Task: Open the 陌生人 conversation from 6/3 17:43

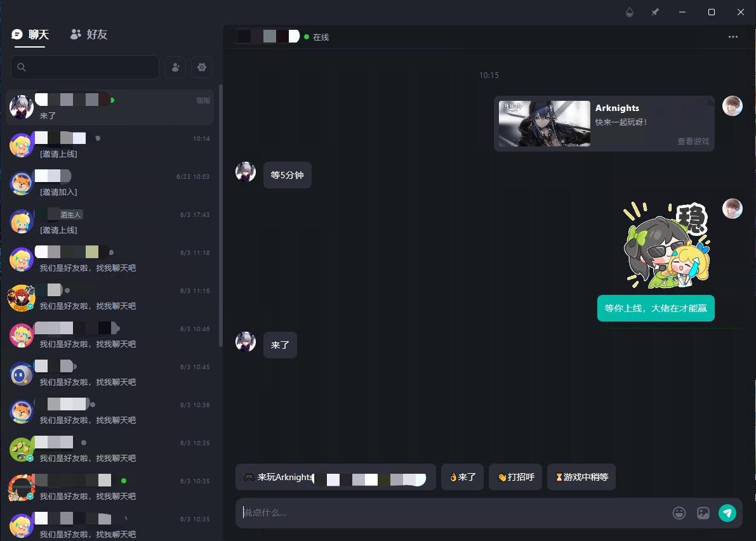Action: point(110,221)
